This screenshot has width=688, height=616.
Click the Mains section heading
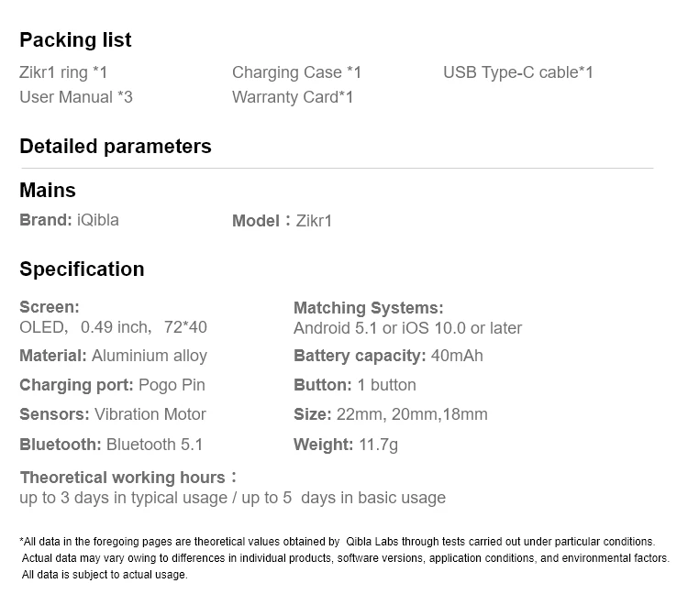[48, 191]
